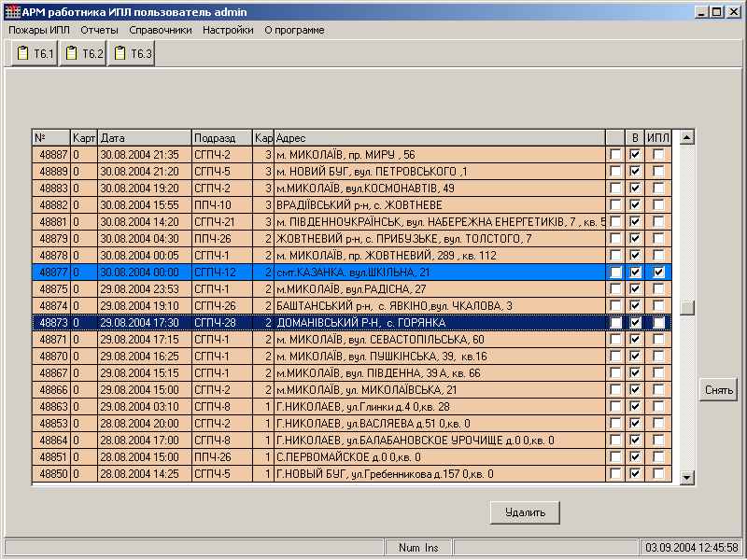Screen dimensions: 747x560
Task: Select address ВРАДІЇВСЬКИЙ р-н, с. ЖОВТНЕВЕ
Action: coord(359,205)
